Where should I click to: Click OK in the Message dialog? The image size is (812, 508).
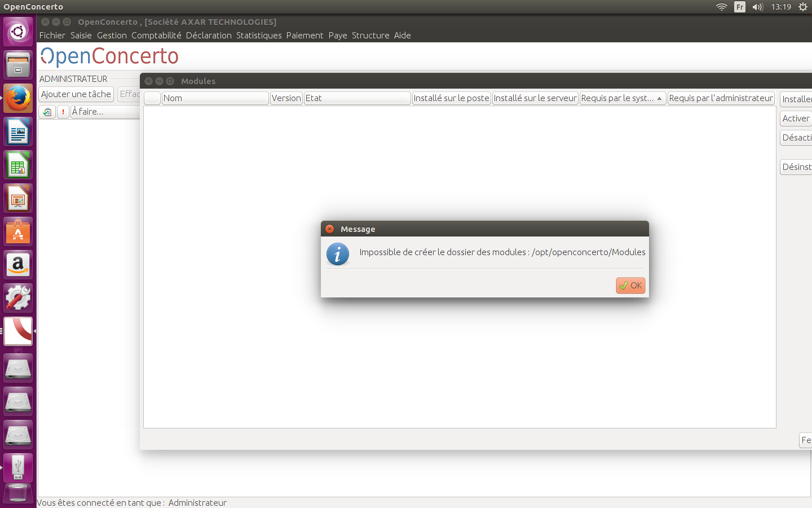[630, 286]
